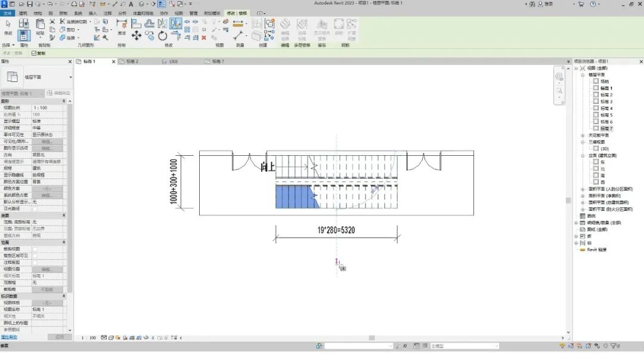Click the shopping cart icon in the title bar
Image resolution: width=644 pixels, height=363 pixels.
click(581, 4)
